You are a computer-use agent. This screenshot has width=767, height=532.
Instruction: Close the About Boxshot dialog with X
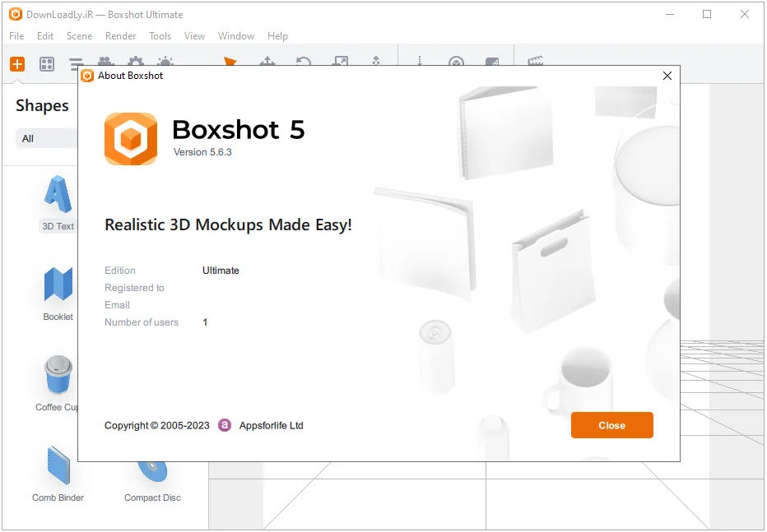667,76
